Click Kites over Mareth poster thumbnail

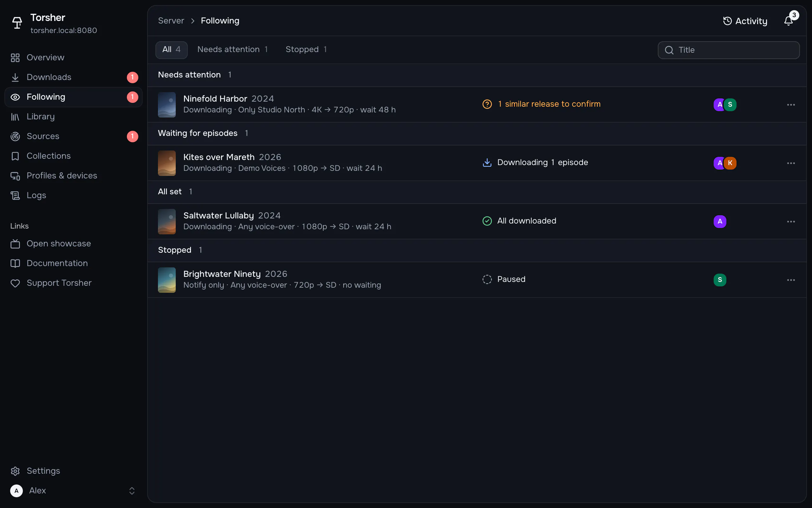pyautogui.click(x=167, y=163)
